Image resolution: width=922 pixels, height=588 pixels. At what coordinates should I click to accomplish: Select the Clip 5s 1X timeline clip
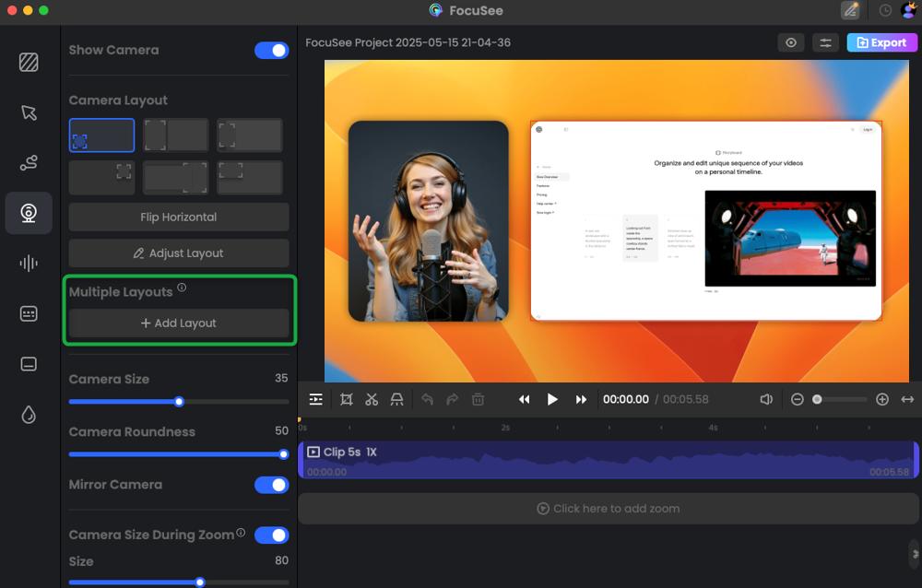click(609, 460)
